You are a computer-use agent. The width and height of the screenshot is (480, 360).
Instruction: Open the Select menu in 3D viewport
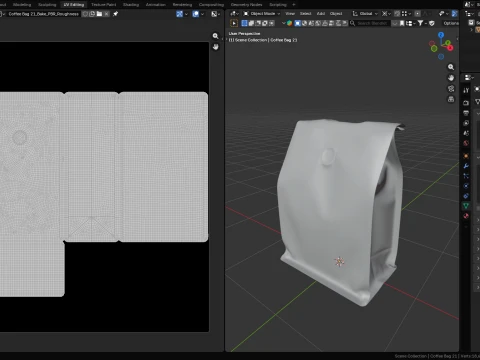305,14
